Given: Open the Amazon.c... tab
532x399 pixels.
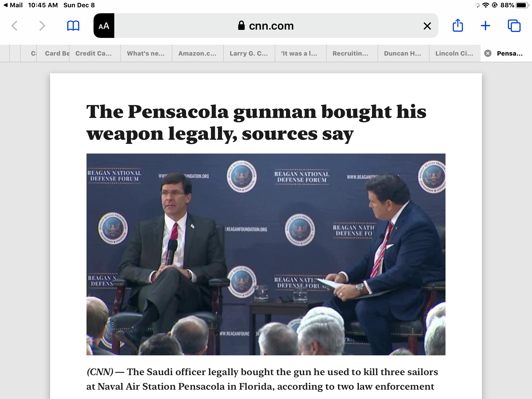Looking at the screenshot, I should tap(198, 53).
